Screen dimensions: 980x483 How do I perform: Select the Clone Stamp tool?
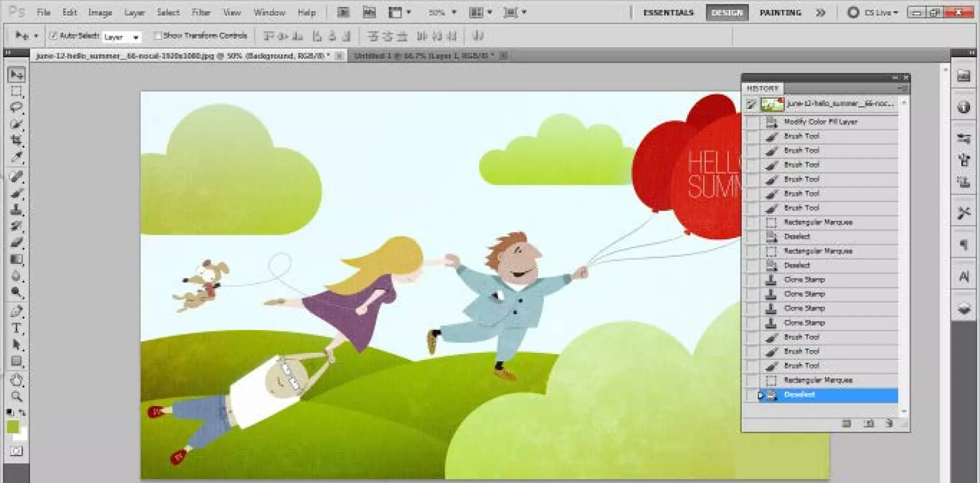[16, 209]
